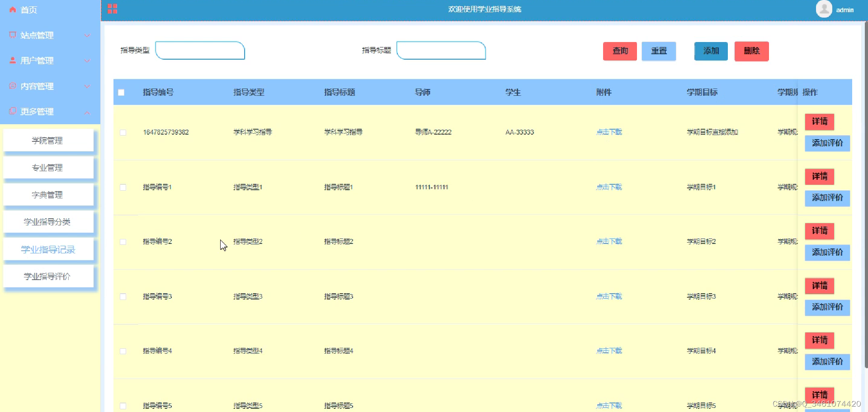
Task: Click the 学期目标 column header
Action: click(702, 93)
